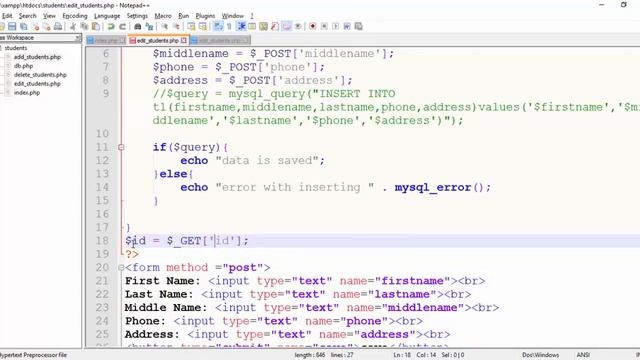Image resolution: width=640 pixels, height=360 pixels.
Task: Toggle Show All Characters pilcrow icon
Action: coord(229,27)
